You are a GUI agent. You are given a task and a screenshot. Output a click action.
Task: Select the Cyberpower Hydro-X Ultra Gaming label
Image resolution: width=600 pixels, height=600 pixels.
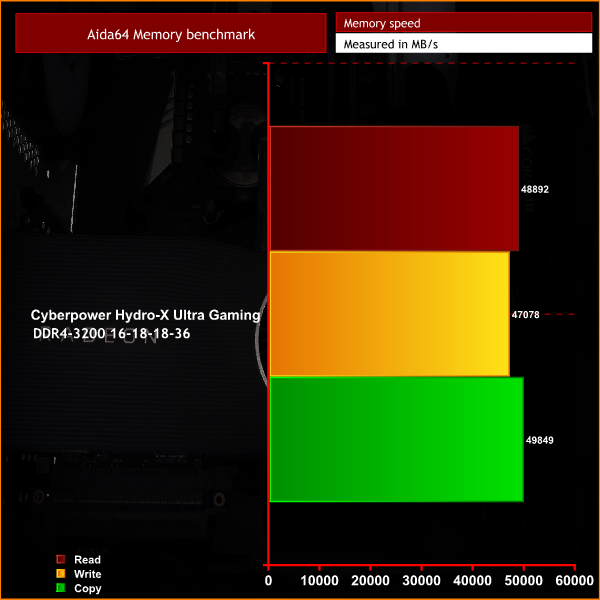[145, 315]
